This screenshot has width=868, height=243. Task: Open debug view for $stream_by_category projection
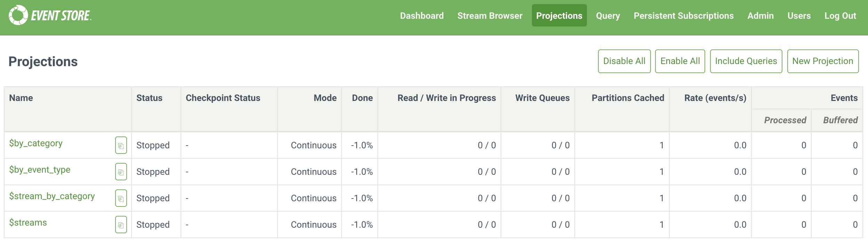point(121,199)
